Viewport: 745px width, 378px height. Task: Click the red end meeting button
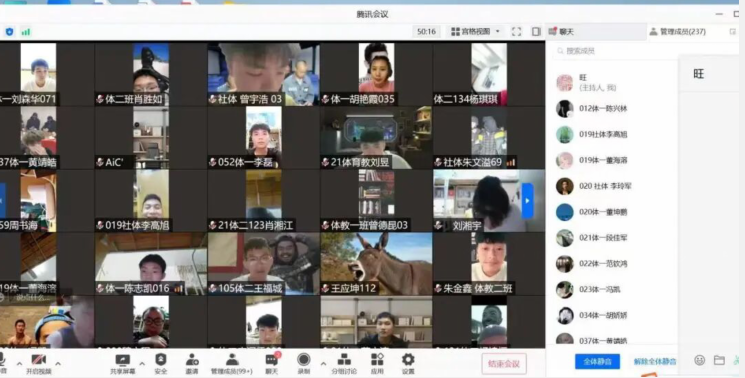(x=504, y=364)
